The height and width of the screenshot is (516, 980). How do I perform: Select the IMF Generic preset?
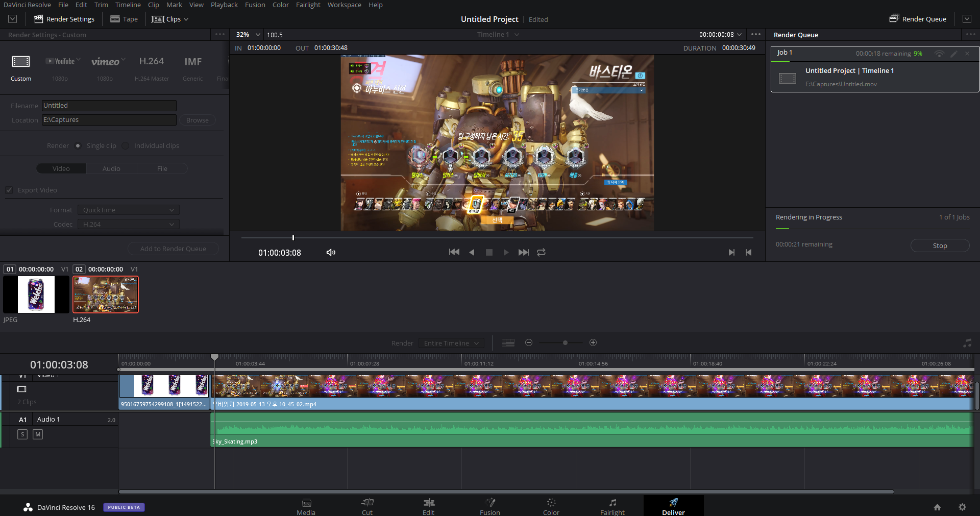193,68
